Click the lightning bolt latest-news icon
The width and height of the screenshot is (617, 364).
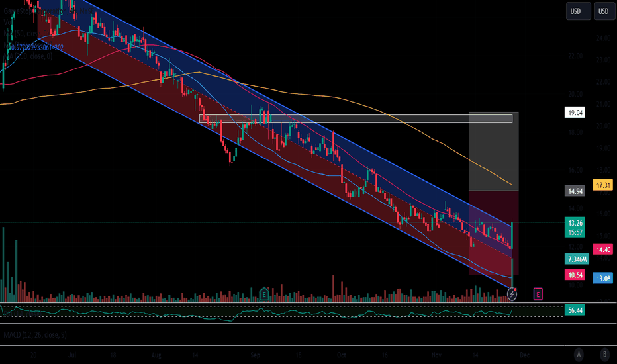[x=512, y=294]
